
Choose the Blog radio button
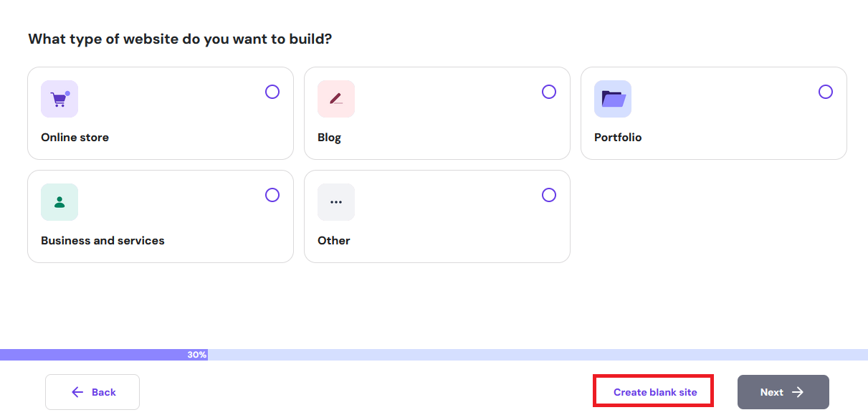[x=549, y=92]
